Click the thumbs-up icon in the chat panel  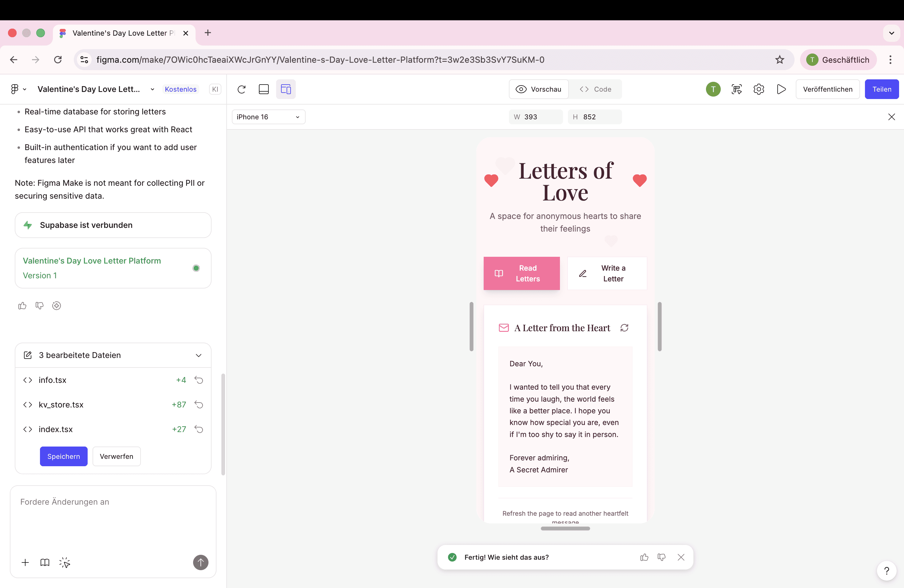click(x=22, y=306)
